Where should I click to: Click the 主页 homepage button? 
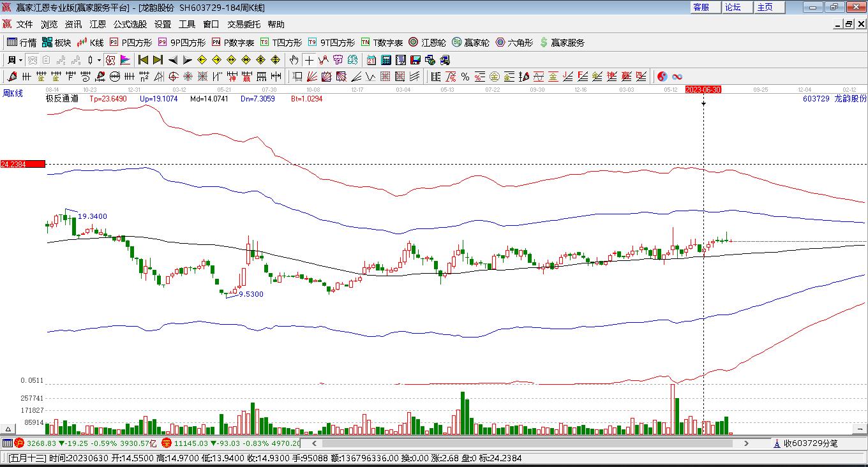[770, 7]
